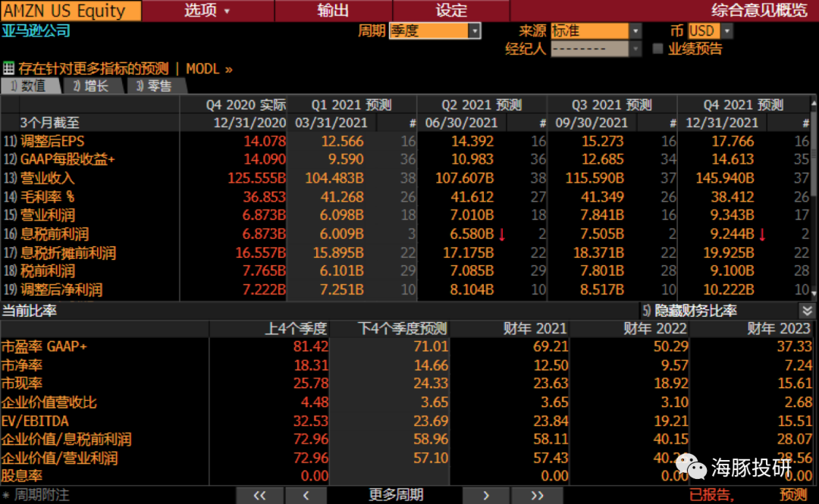Viewport: 819px width, 504px height.
Task: Click the Q4 2020 实际 column header
Action: pos(234,105)
